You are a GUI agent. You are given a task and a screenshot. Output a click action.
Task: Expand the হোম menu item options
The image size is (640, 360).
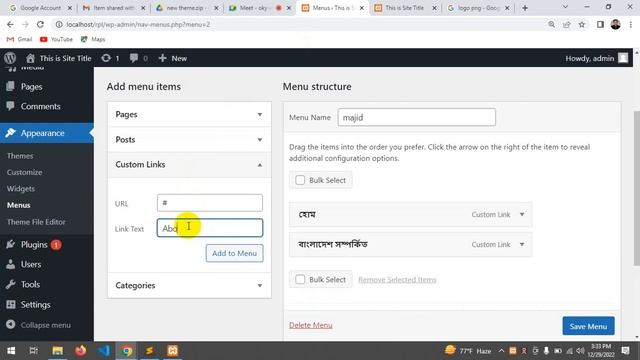click(522, 214)
